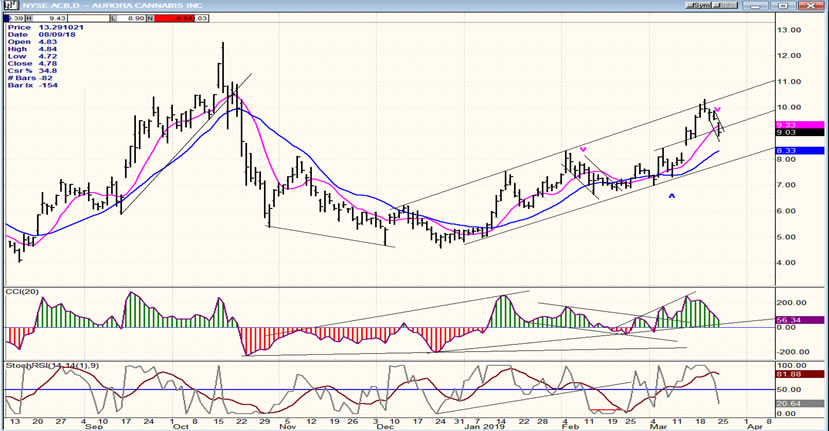Screen dimensions: 829x431
Task: Click the high value 9.43 quote field
Action: tap(60, 18)
